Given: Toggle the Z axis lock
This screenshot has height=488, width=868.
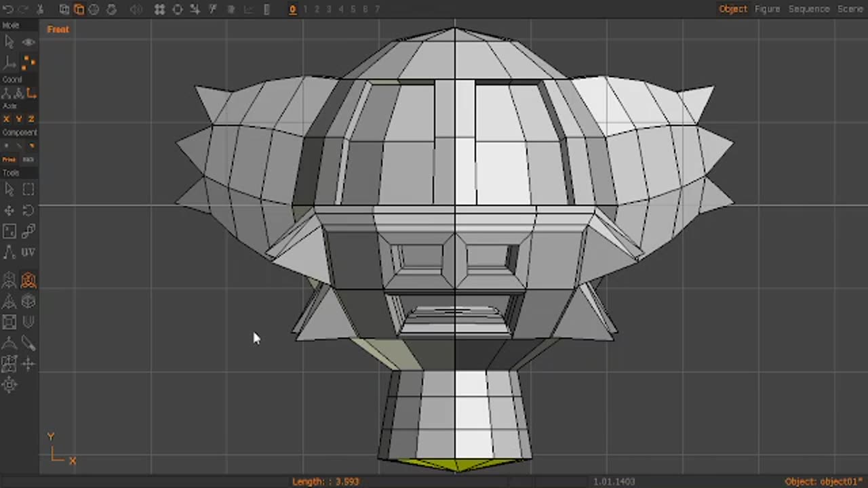Looking at the screenshot, I should pyautogui.click(x=31, y=119).
